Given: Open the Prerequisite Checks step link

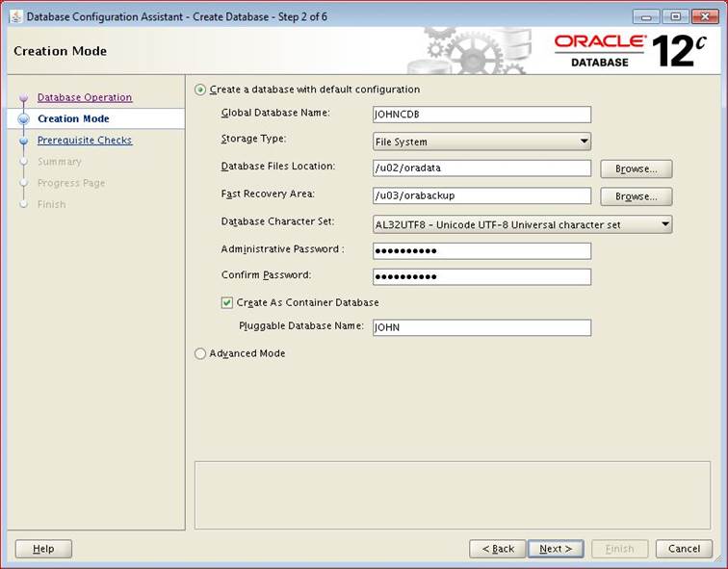Looking at the screenshot, I should pos(85,141).
